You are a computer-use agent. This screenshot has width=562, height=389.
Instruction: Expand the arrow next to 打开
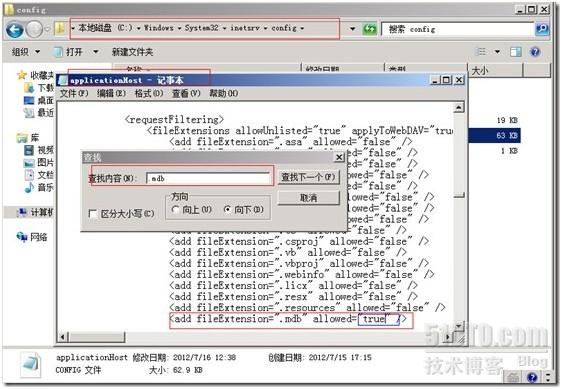[96, 52]
